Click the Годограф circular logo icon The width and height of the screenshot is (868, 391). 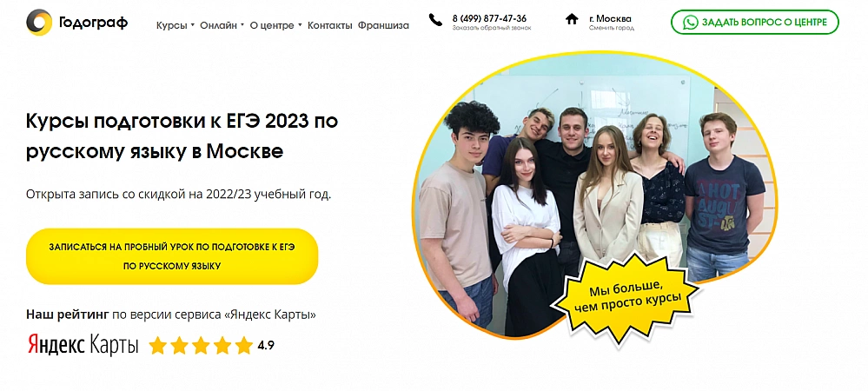click(39, 22)
